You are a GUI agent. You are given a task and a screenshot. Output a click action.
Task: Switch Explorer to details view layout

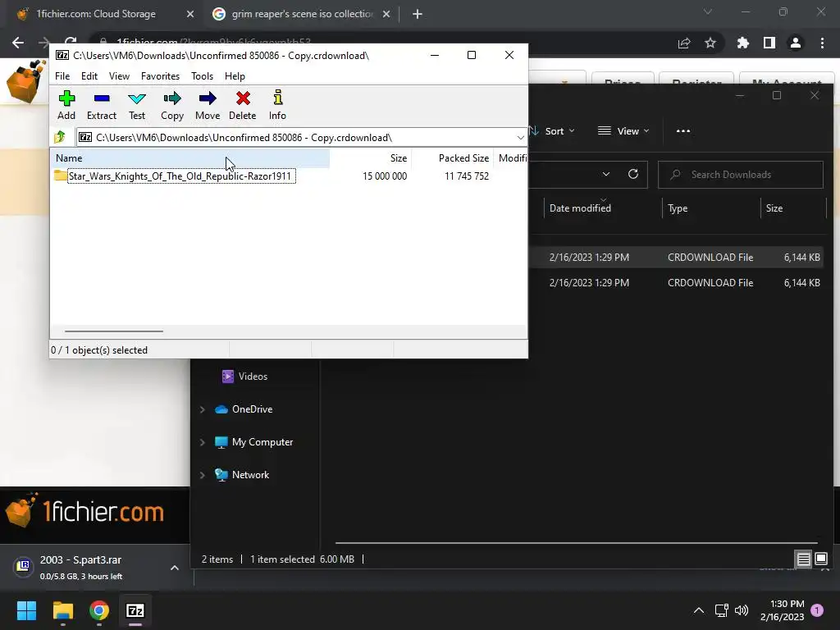[x=803, y=559]
